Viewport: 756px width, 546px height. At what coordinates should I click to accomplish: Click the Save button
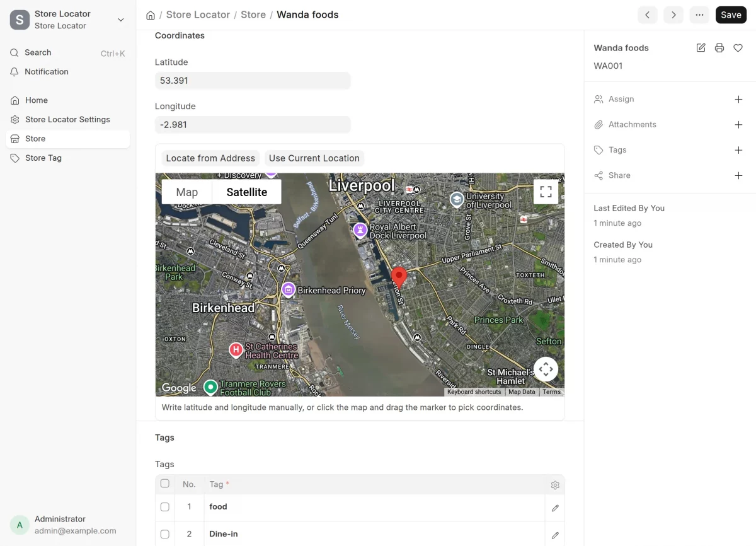point(731,15)
